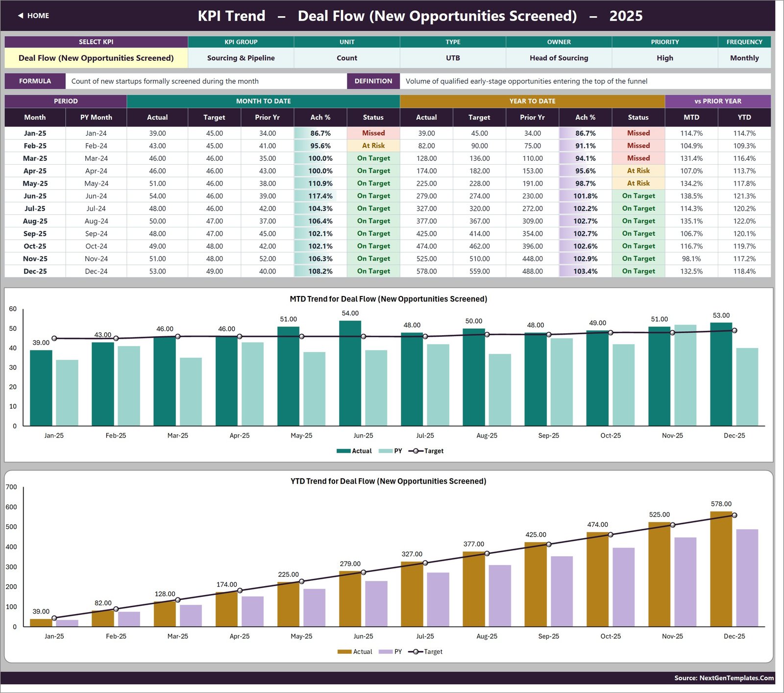Click the Source: NextGenTemplates.Com text
Viewport: 784px width, 693px height.
point(724,678)
